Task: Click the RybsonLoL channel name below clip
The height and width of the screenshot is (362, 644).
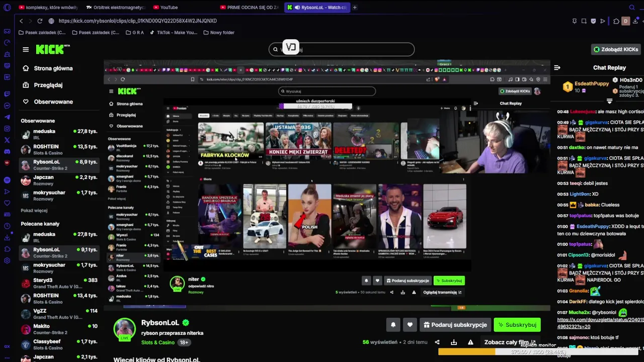Action: pyautogui.click(x=160, y=323)
